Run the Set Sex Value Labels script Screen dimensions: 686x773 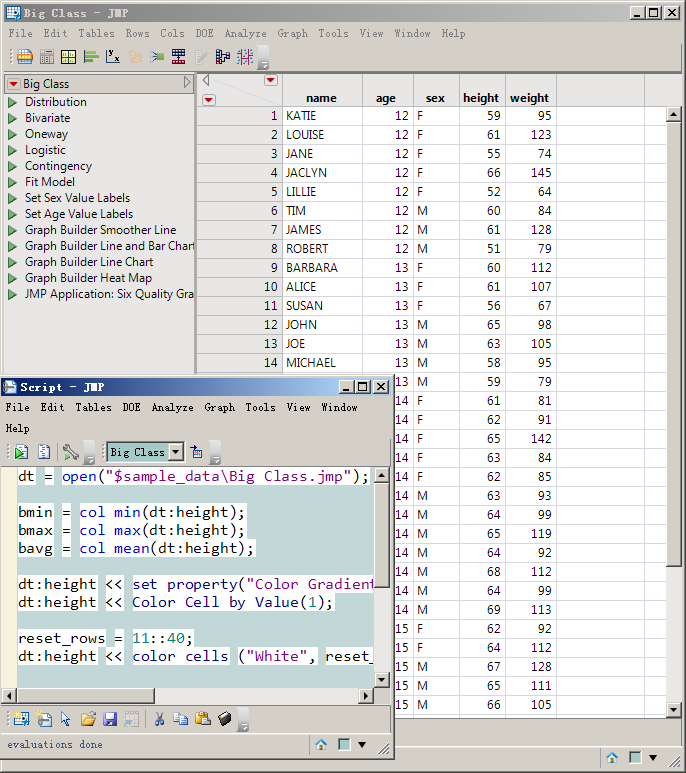click(x=13, y=198)
